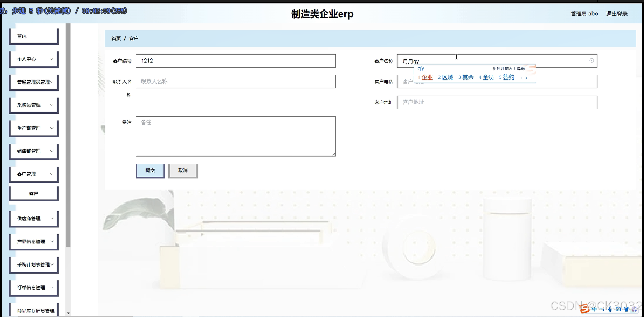Open the Sogou toolbox grid icon
This screenshot has height=317, width=644.
[634, 310]
